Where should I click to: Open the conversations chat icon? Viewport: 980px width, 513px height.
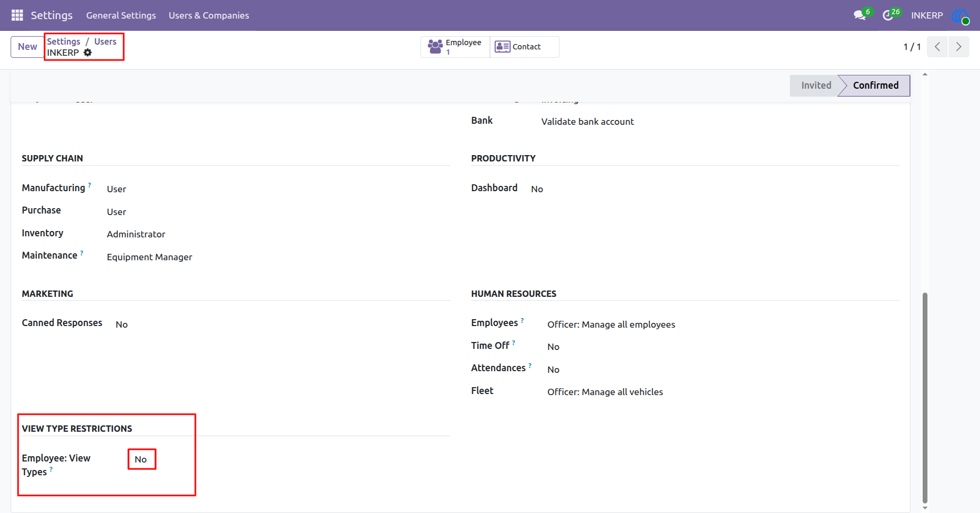859,15
